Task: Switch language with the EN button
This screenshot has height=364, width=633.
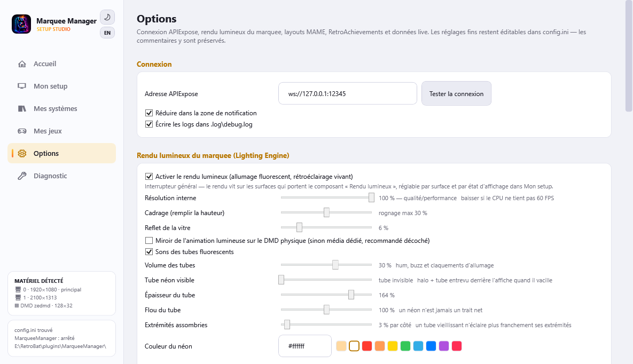Action: coord(107,33)
